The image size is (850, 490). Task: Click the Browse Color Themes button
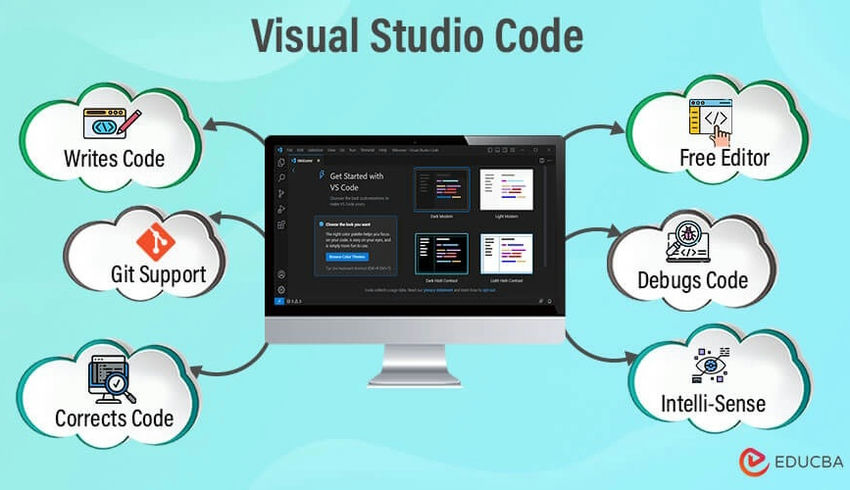(x=347, y=256)
